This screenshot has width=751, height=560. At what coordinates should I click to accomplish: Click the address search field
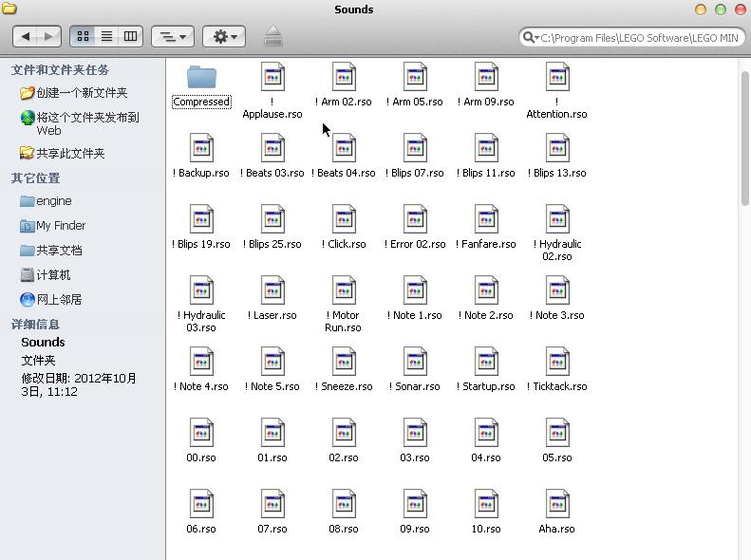click(x=632, y=37)
